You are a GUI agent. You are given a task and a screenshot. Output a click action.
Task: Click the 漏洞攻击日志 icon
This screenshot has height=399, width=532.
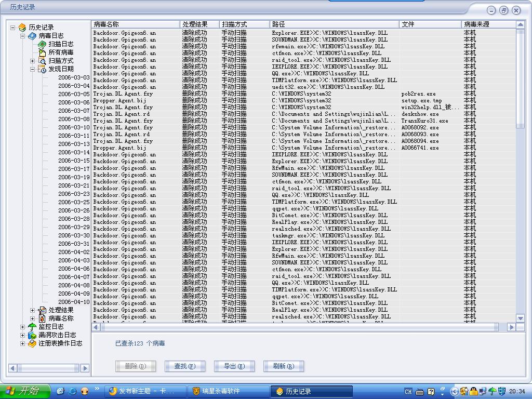32,335
